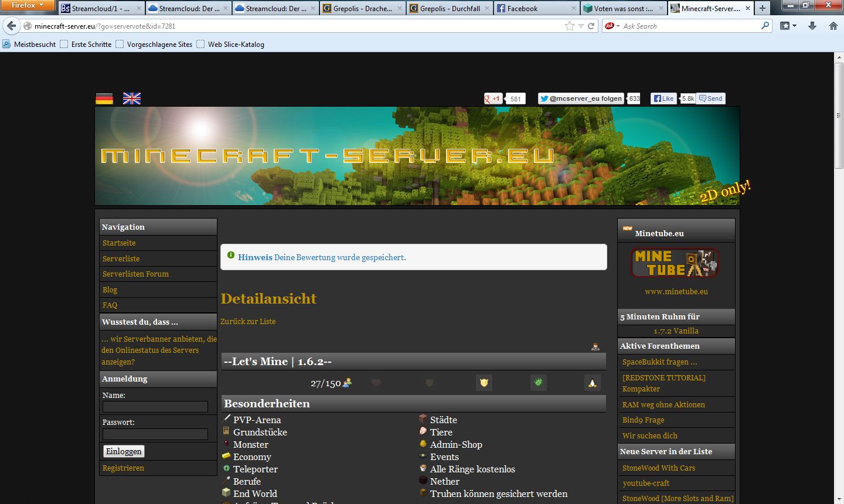This screenshot has width=844, height=504.
Task: Switch site language to English flag
Action: tap(132, 98)
